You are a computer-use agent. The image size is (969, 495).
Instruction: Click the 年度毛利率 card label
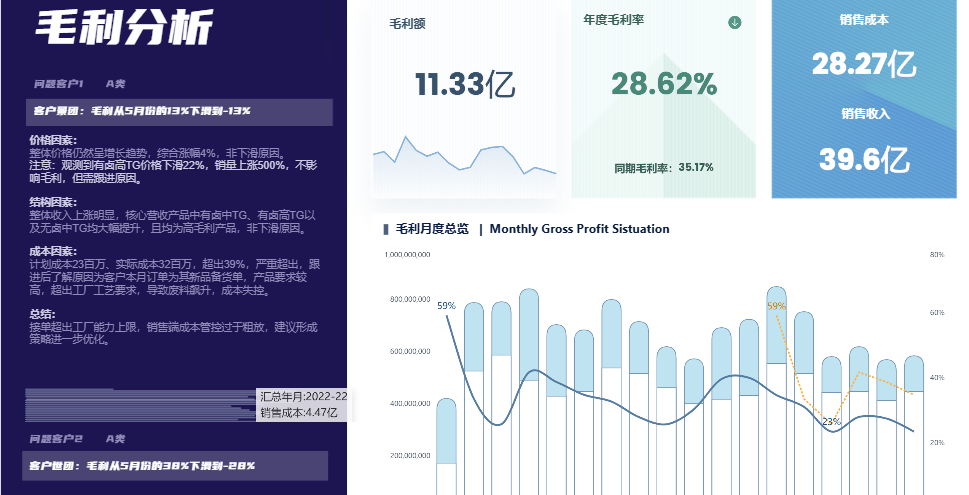click(x=614, y=20)
